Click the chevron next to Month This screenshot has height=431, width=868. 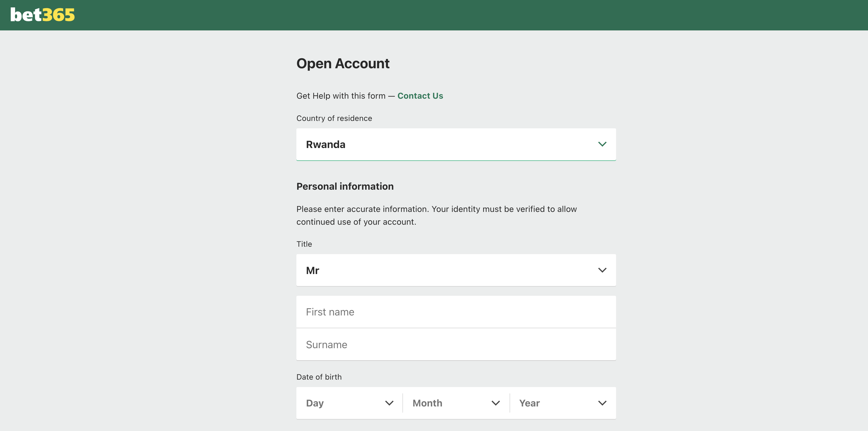[x=495, y=403]
